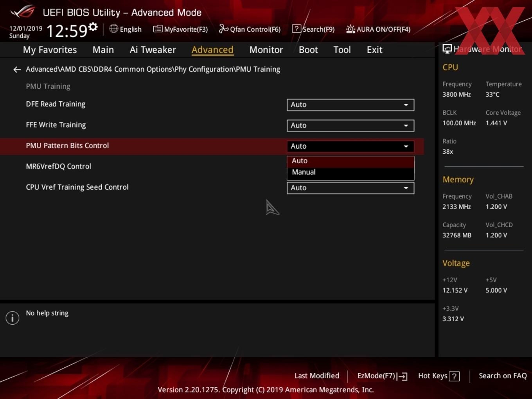Click the PMU Training heading
This screenshot has width=532, height=399.
point(48,86)
